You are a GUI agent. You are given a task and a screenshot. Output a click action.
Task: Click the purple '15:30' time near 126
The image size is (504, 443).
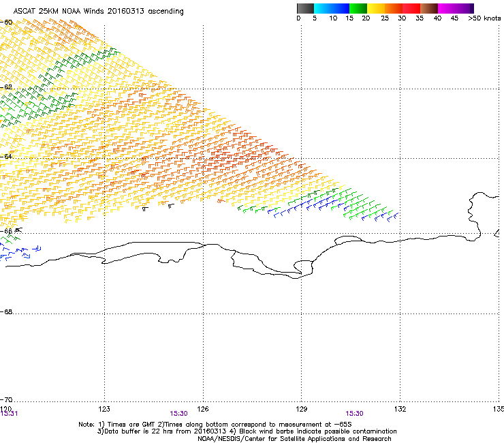tap(178, 414)
